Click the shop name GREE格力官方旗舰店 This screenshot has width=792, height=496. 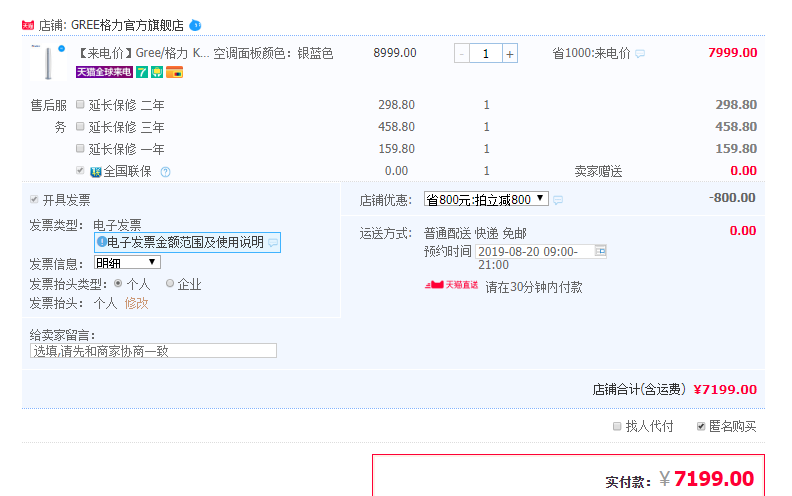tap(127, 25)
